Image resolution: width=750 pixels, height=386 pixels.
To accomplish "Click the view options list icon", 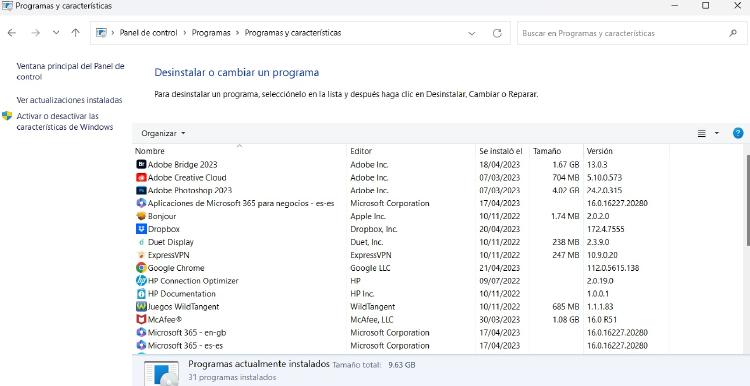I will click(702, 133).
